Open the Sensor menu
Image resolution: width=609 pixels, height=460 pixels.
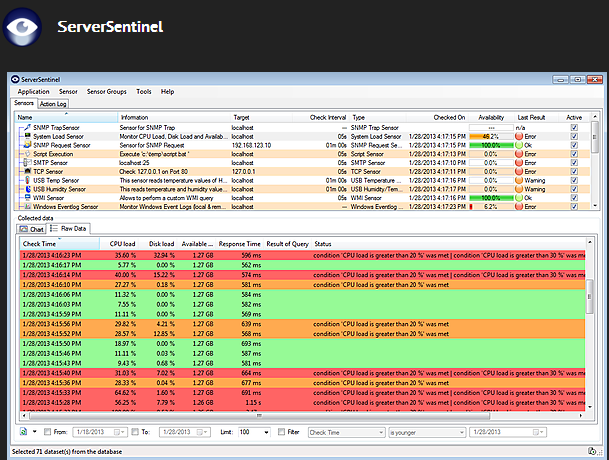68,92
